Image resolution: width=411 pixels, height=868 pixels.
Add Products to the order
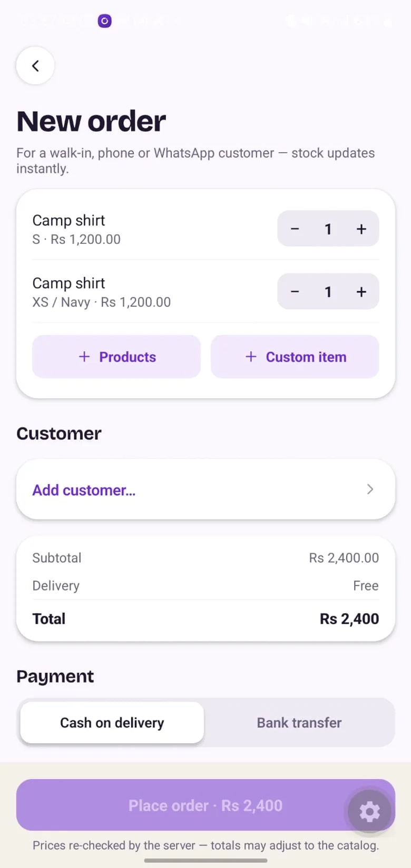pos(116,357)
